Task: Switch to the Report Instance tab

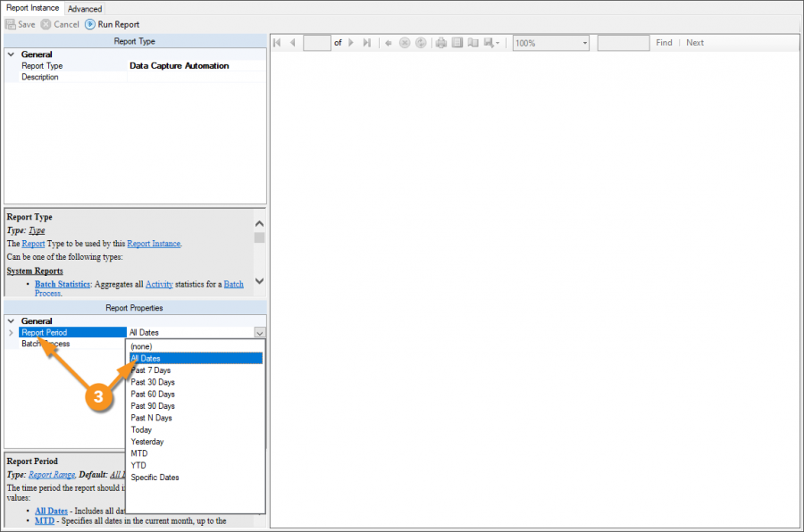Action: pos(32,8)
